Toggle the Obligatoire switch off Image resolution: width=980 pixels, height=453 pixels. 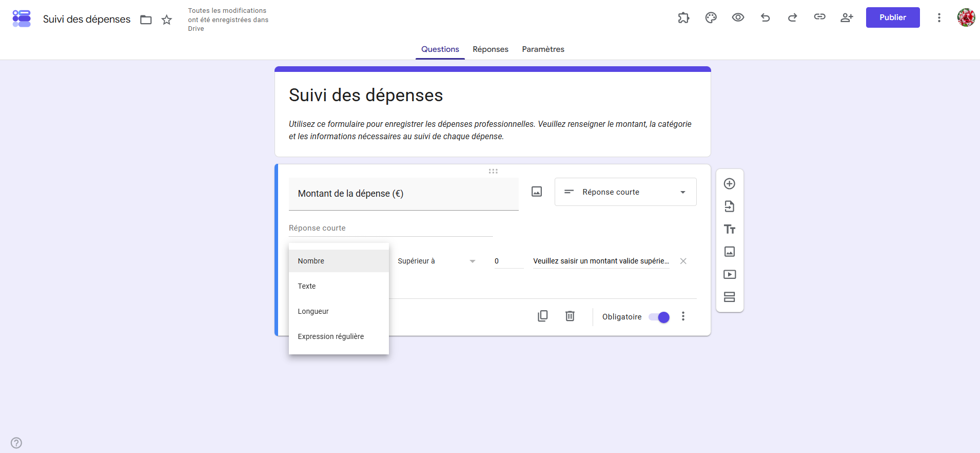coord(659,317)
